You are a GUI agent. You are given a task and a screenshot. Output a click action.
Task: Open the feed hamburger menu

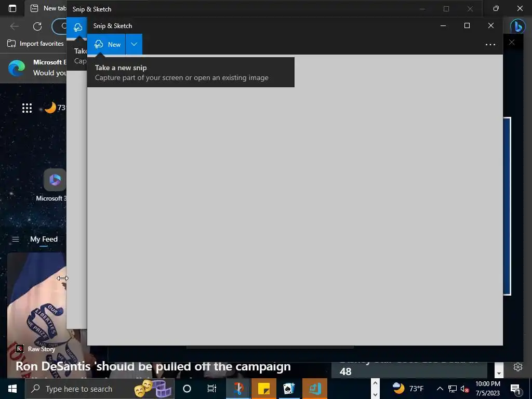[x=16, y=239]
